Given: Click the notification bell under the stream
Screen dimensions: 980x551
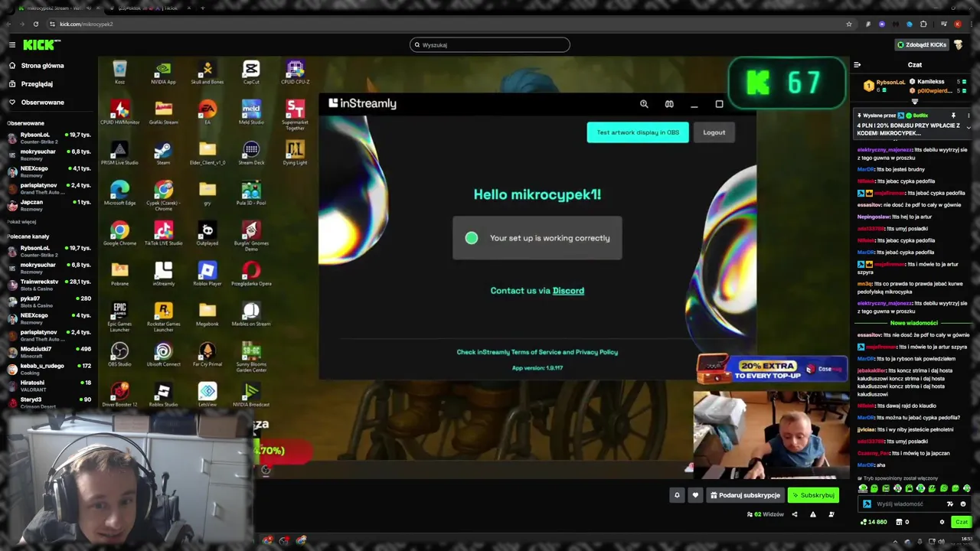Looking at the screenshot, I should click(x=677, y=495).
